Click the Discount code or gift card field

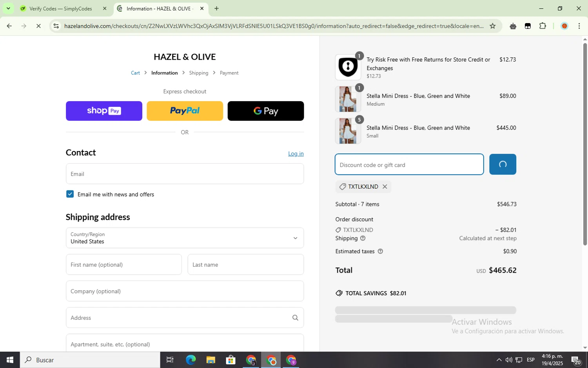tap(409, 164)
